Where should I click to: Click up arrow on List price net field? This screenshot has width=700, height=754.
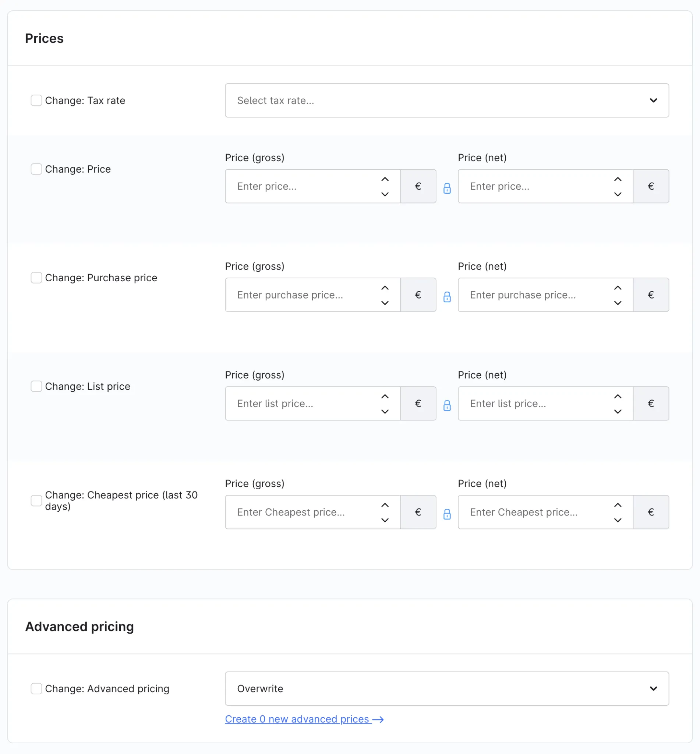point(618,396)
